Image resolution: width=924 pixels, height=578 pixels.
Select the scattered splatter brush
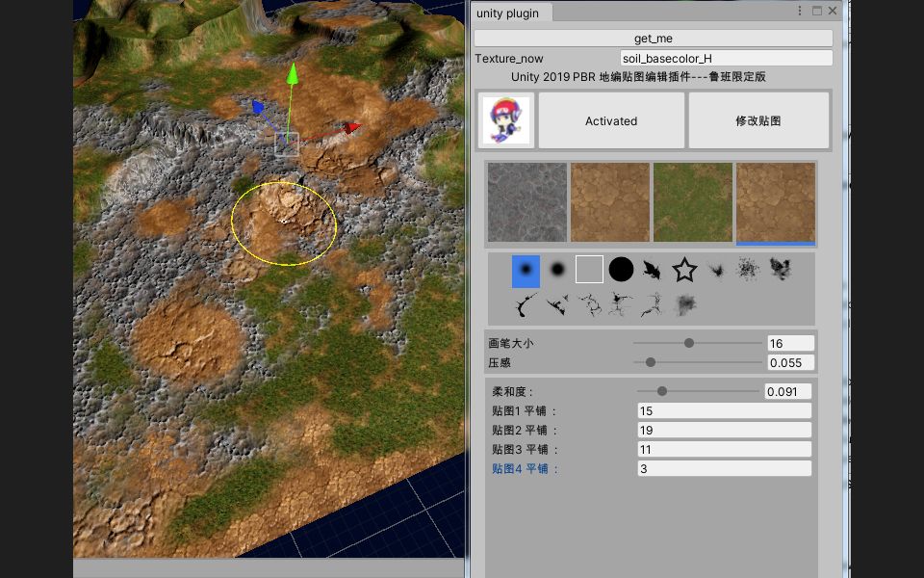click(749, 271)
